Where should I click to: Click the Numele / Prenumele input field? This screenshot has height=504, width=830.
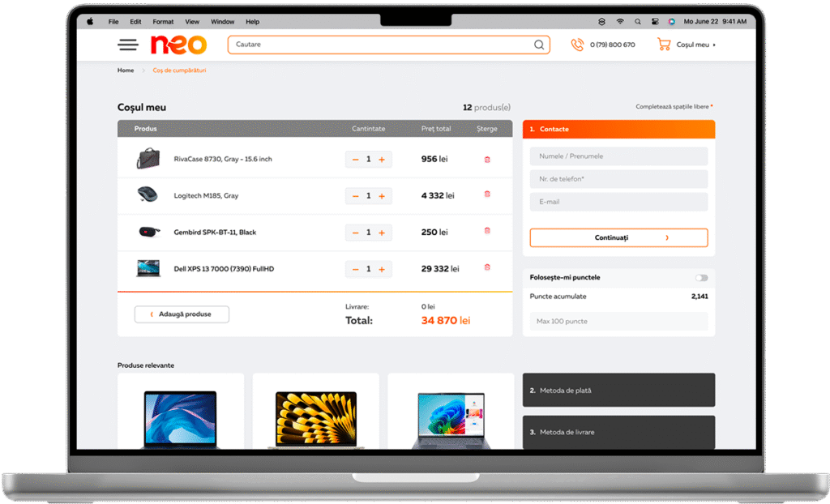click(x=618, y=156)
